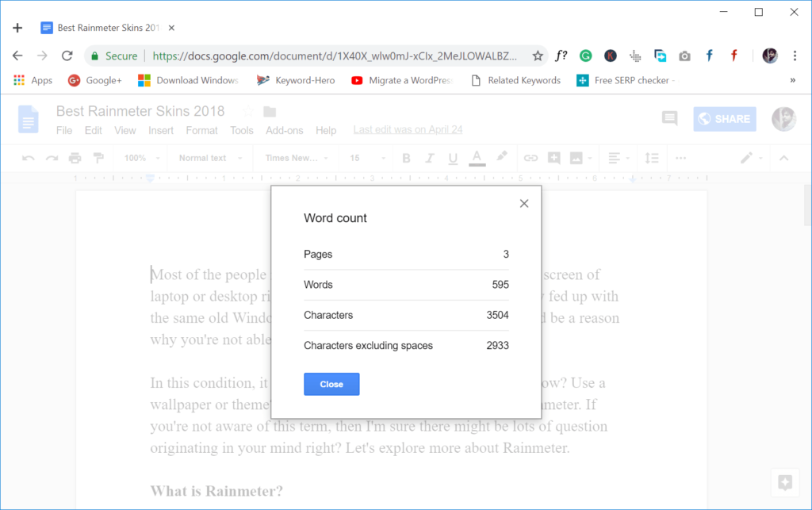Open the text color swatch
This screenshot has width=812, height=510.
pos(477,158)
